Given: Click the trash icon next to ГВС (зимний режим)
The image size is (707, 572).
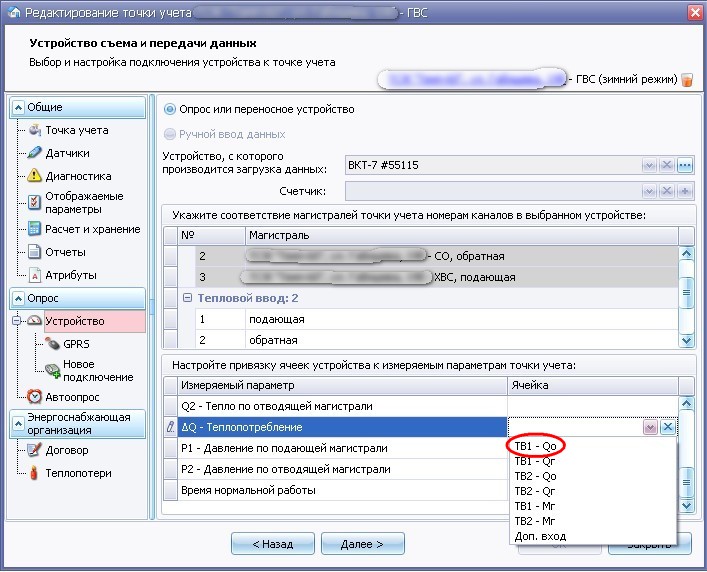Looking at the screenshot, I should pos(687,80).
